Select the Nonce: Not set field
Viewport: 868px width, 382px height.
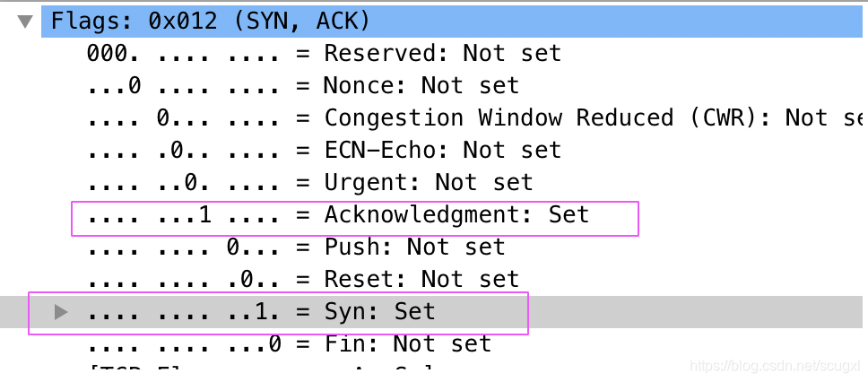(x=303, y=86)
